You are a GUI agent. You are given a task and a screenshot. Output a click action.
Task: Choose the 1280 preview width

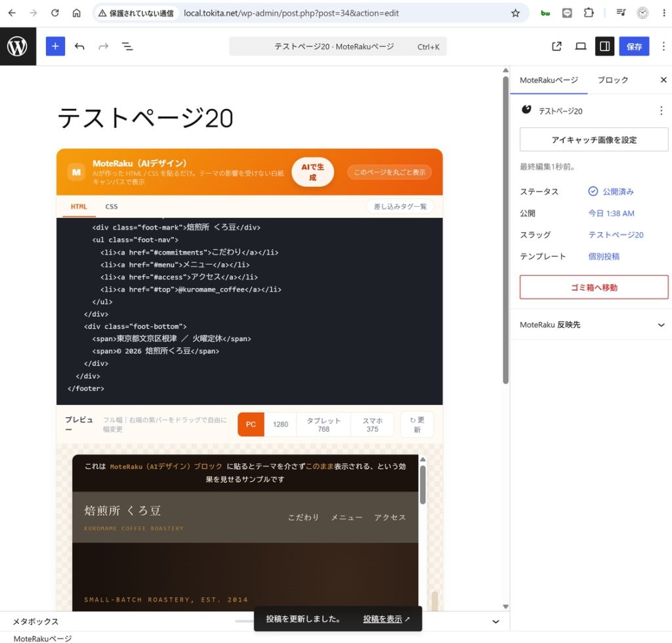(280, 424)
